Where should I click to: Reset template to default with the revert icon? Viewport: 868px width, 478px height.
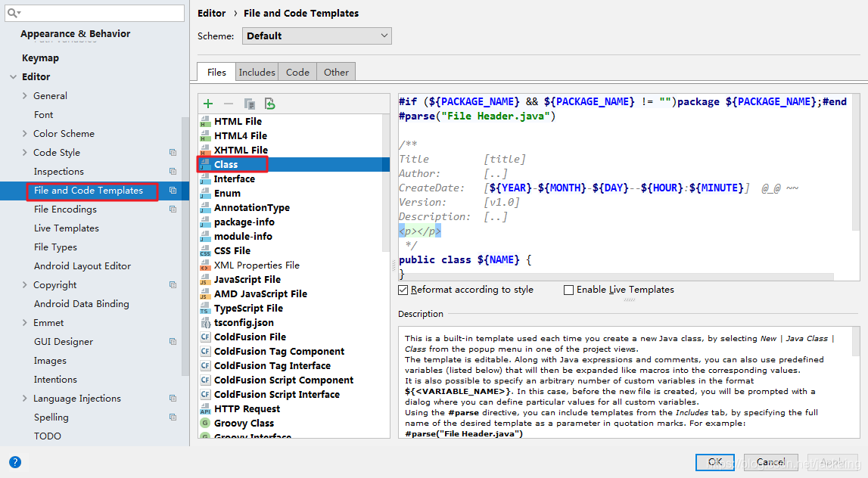pyautogui.click(x=269, y=104)
